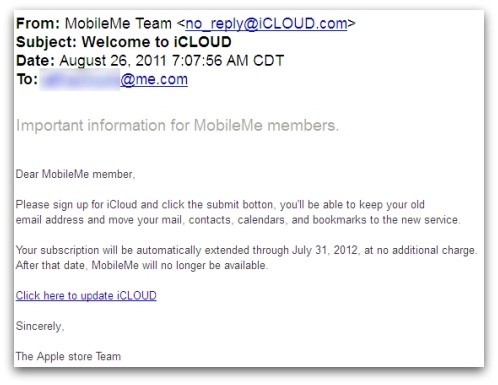Click 'The Apple store Team' signature

(68, 356)
